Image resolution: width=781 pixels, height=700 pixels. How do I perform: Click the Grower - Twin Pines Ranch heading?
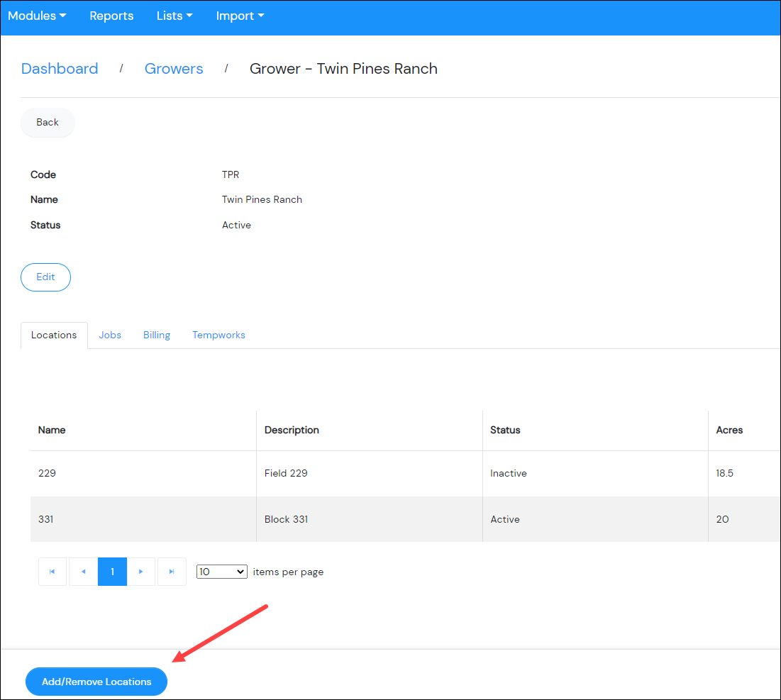343,69
